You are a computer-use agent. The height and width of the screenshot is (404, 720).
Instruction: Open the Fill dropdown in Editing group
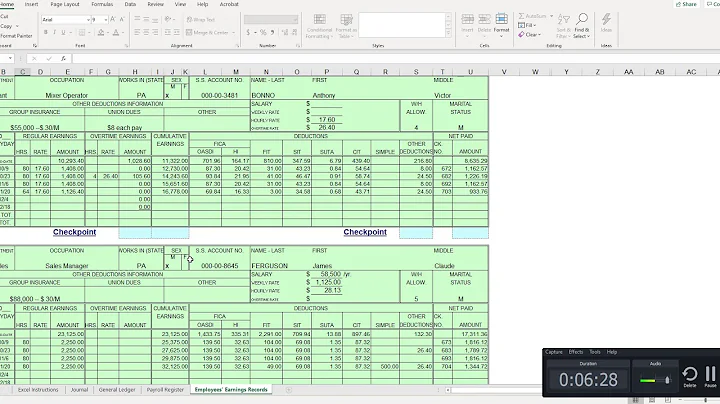click(x=526, y=25)
